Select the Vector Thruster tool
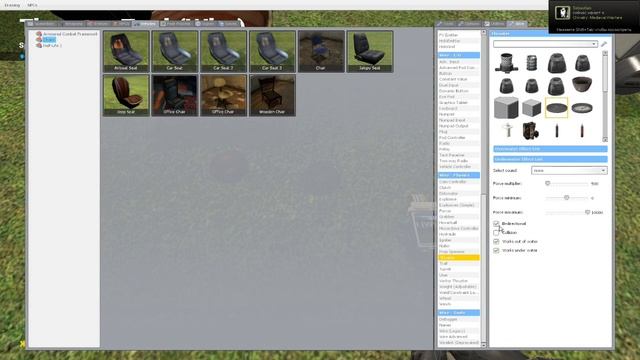 [x=458, y=281]
